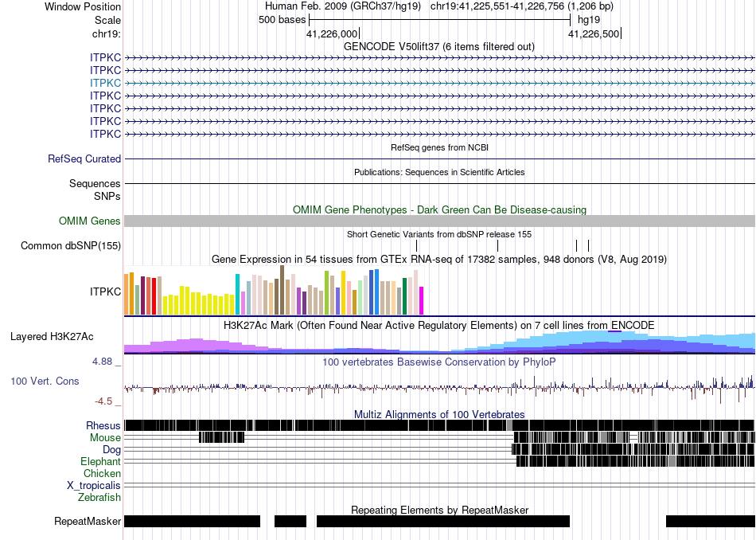Click the SNPs label under Sequences

tap(107, 197)
